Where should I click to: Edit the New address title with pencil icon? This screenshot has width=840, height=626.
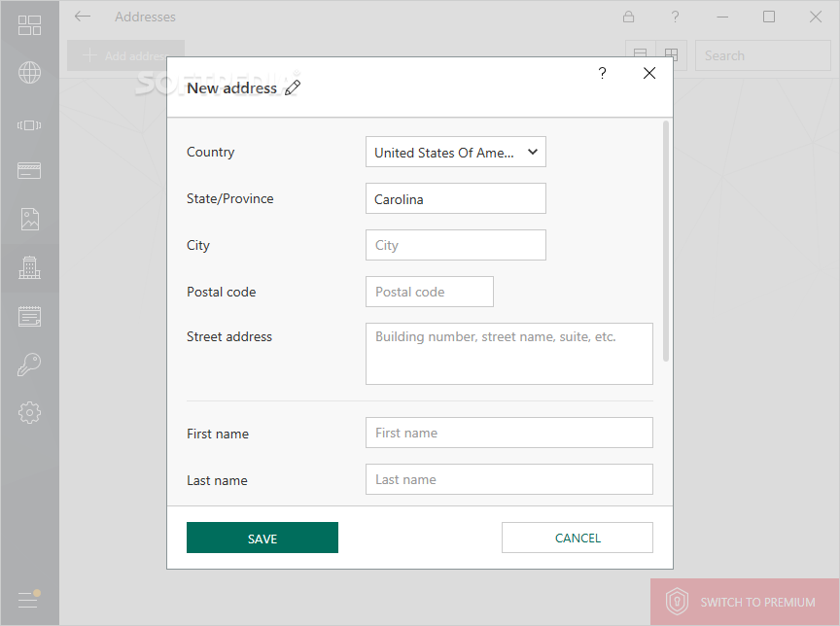(293, 87)
